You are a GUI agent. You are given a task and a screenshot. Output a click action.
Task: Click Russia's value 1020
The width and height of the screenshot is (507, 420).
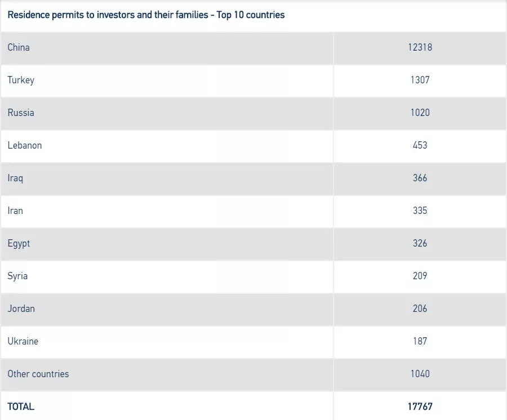pyautogui.click(x=420, y=113)
